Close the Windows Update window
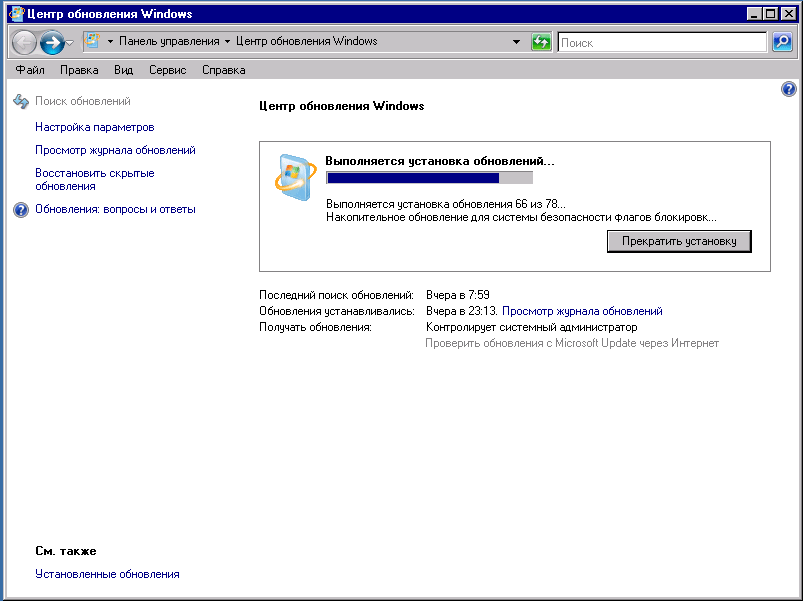The height and width of the screenshot is (601, 803). [x=789, y=14]
